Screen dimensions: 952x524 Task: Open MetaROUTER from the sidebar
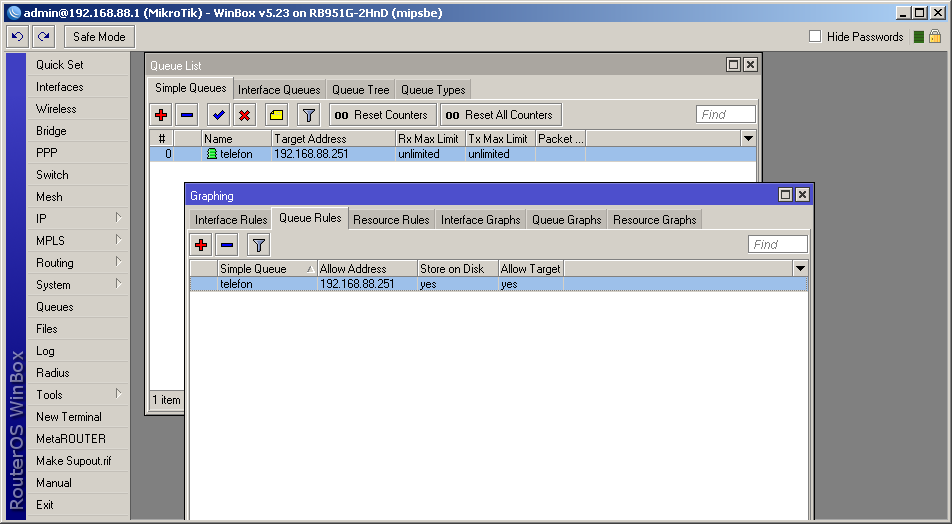tap(78, 438)
